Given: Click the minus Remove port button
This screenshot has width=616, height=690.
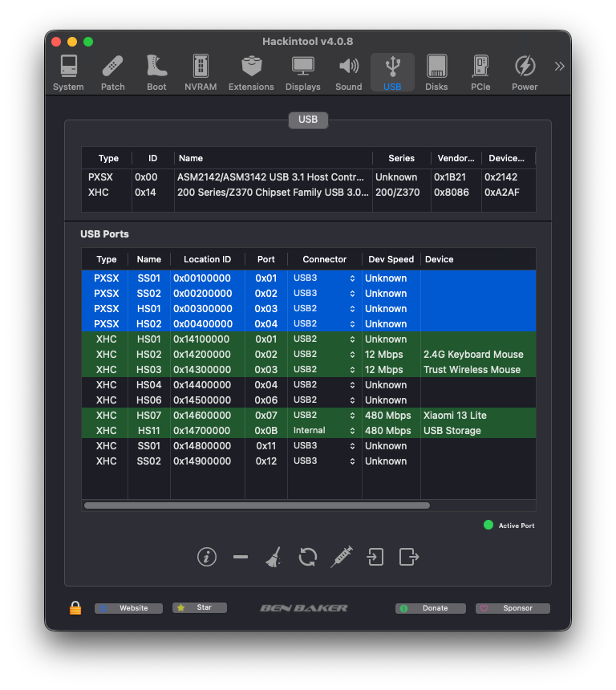Looking at the screenshot, I should coord(241,557).
